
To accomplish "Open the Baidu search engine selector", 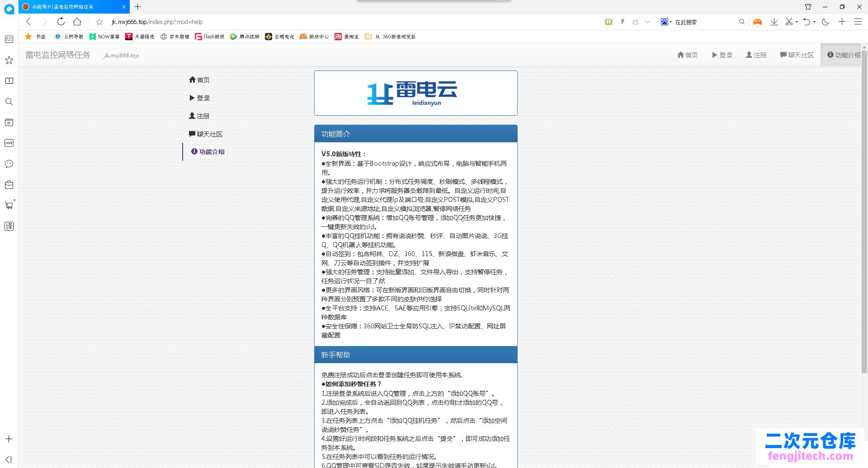I will 666,22.
